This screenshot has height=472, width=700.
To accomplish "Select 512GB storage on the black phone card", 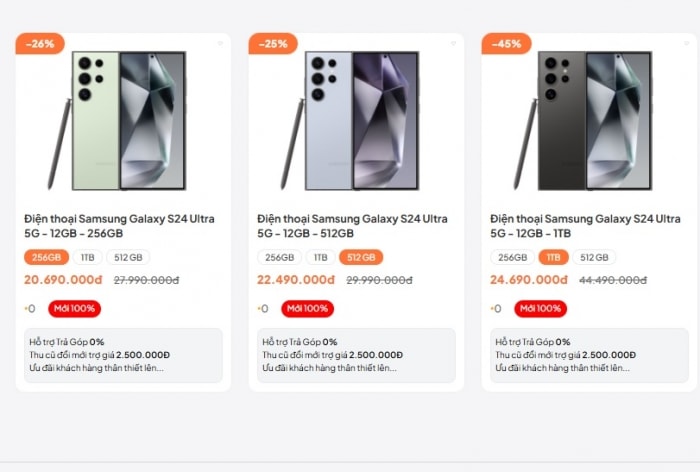I will pos(594,257).
